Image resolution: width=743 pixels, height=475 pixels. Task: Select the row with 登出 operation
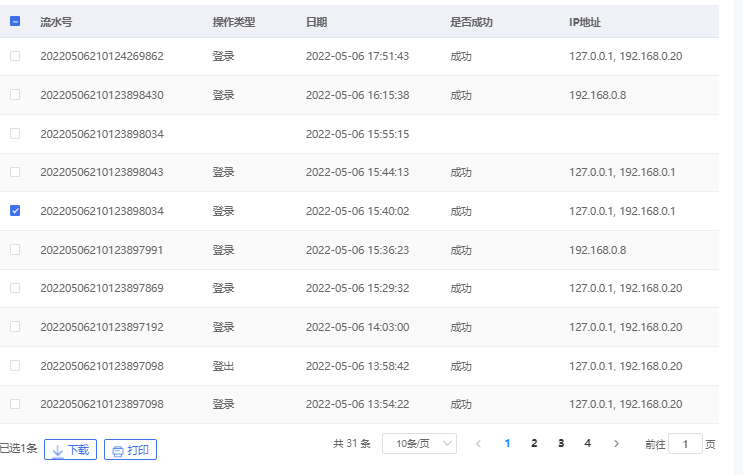click(15, 366)
